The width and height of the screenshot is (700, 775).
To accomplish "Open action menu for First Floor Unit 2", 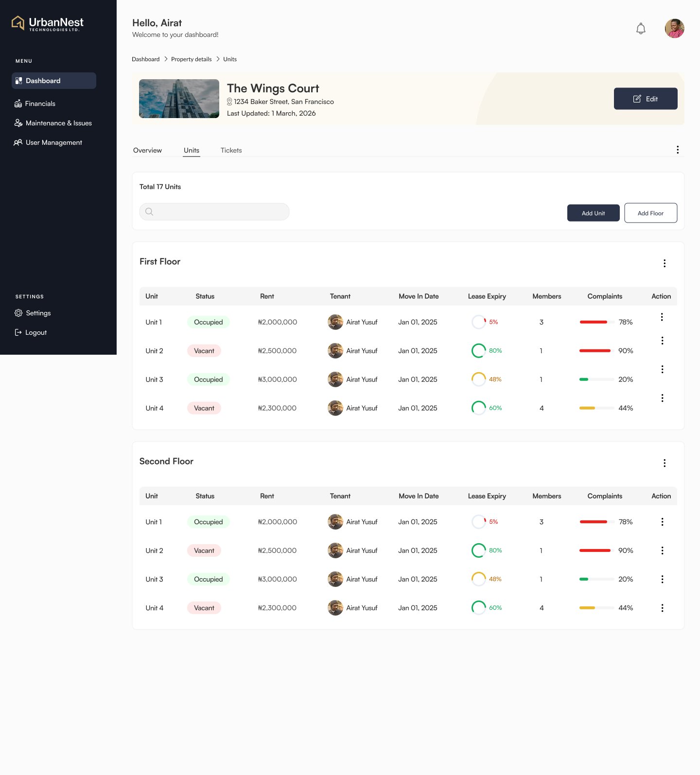I will (662, 341).
